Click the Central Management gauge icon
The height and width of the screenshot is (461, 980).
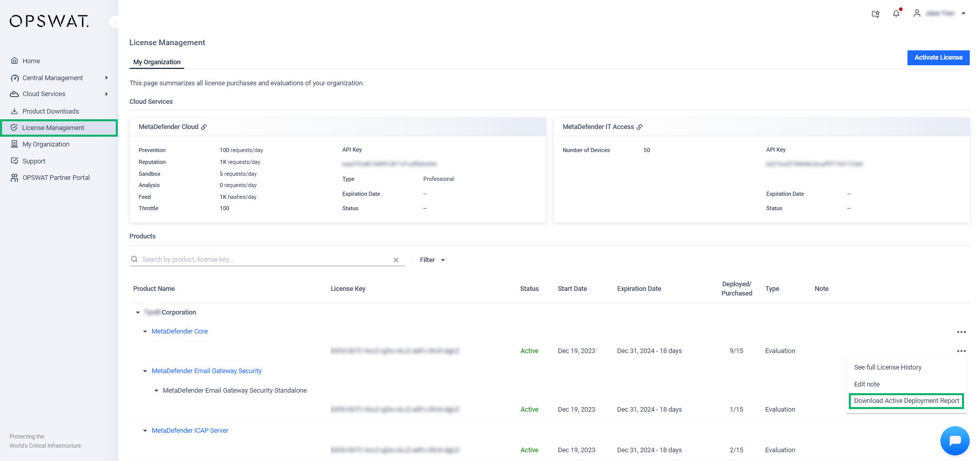(14, 78)
